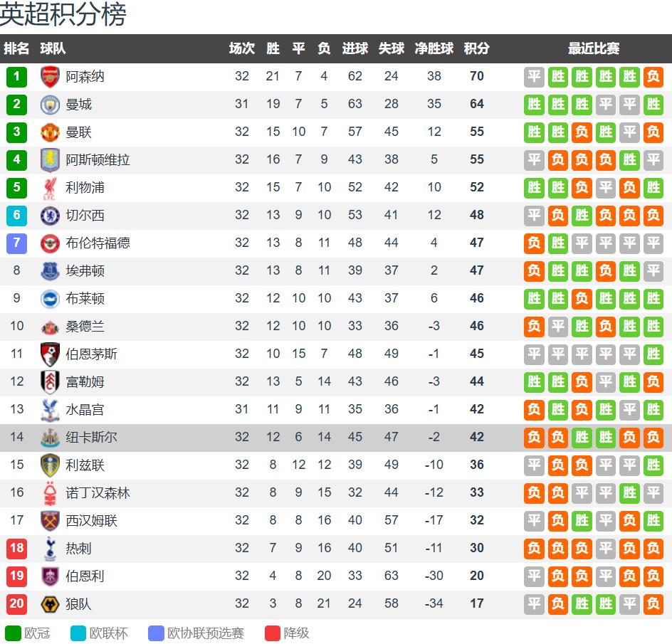Click the 积分 (points) column header
The width and height of the screenshot is (672, 644).
pos(476,48)
